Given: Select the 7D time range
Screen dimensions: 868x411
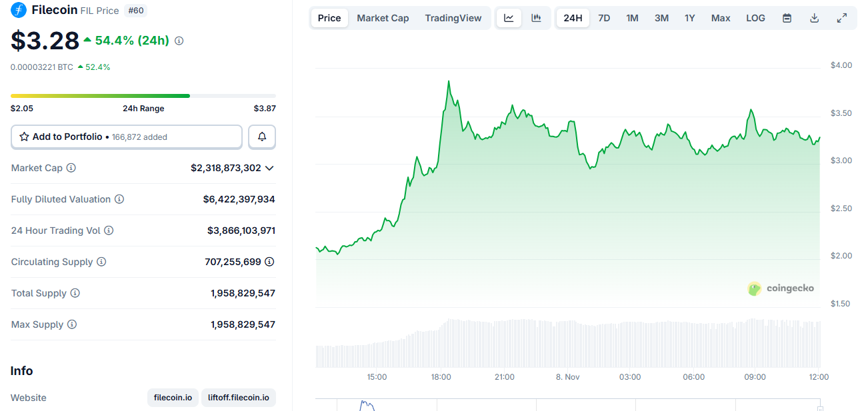Looking at the screenshot, I should tap(604, 18).
